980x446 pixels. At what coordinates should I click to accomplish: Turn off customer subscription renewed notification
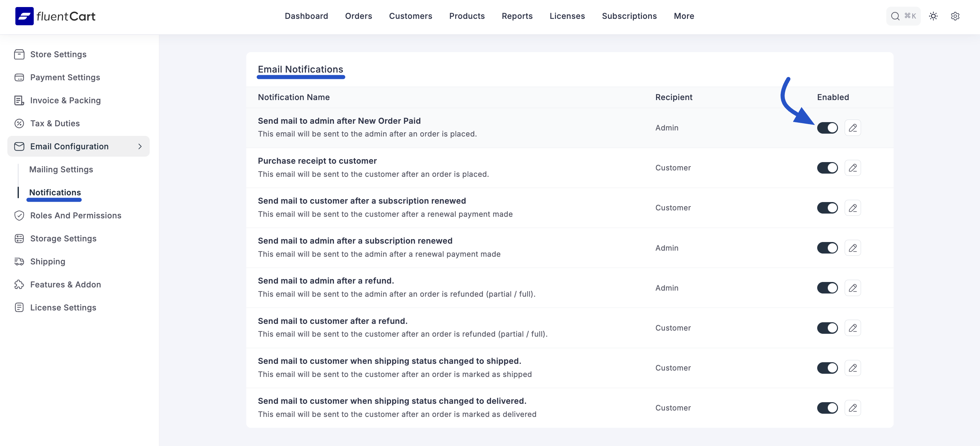click(827, 207)
